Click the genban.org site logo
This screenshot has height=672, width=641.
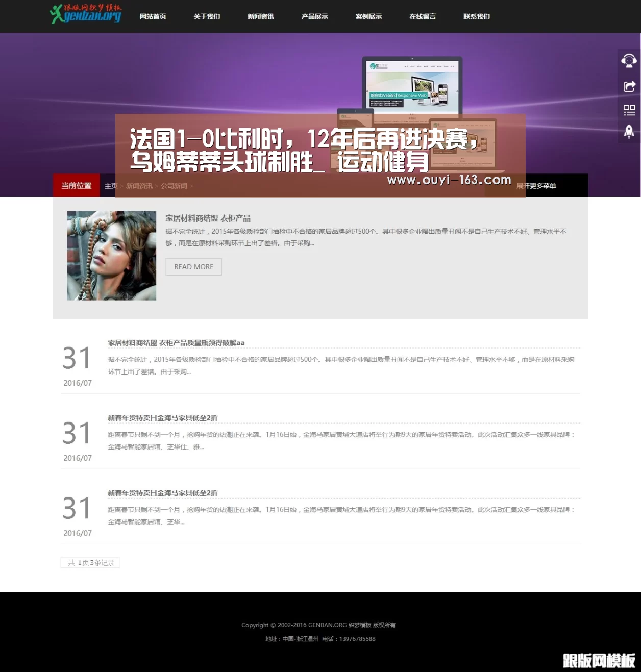tap(86, 14)
